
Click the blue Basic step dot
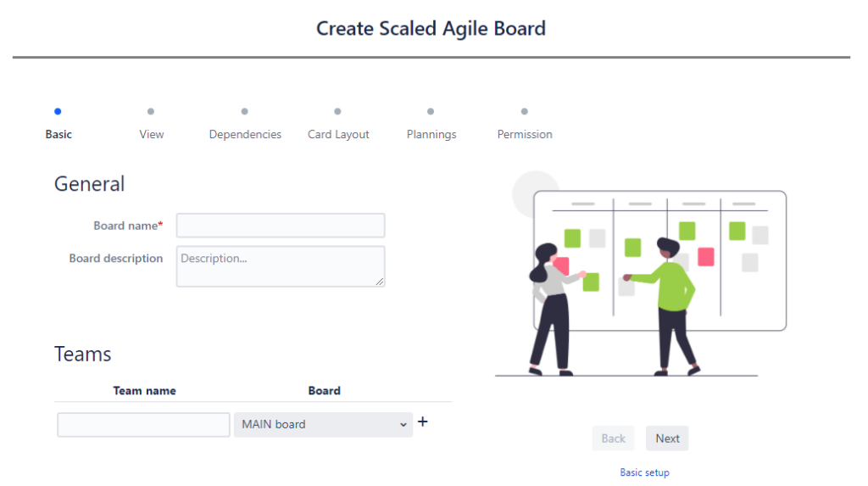(58, 111)
